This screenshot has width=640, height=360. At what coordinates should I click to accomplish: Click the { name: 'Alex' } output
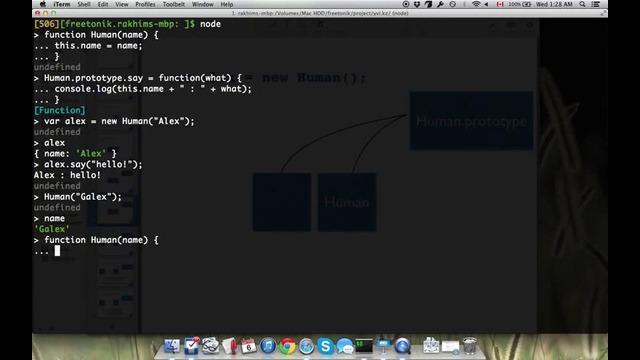click(x=75, y=153)
